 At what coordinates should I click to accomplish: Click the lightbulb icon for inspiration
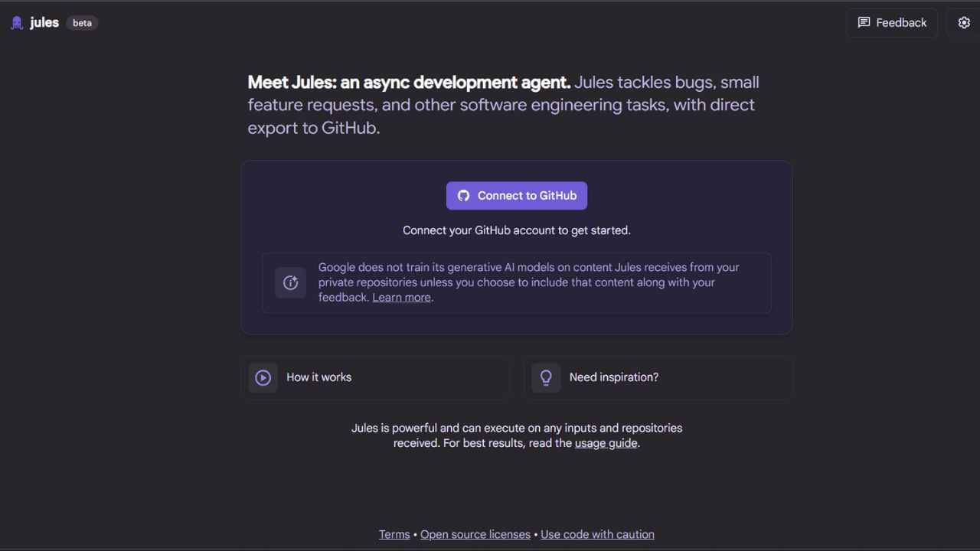546,377
